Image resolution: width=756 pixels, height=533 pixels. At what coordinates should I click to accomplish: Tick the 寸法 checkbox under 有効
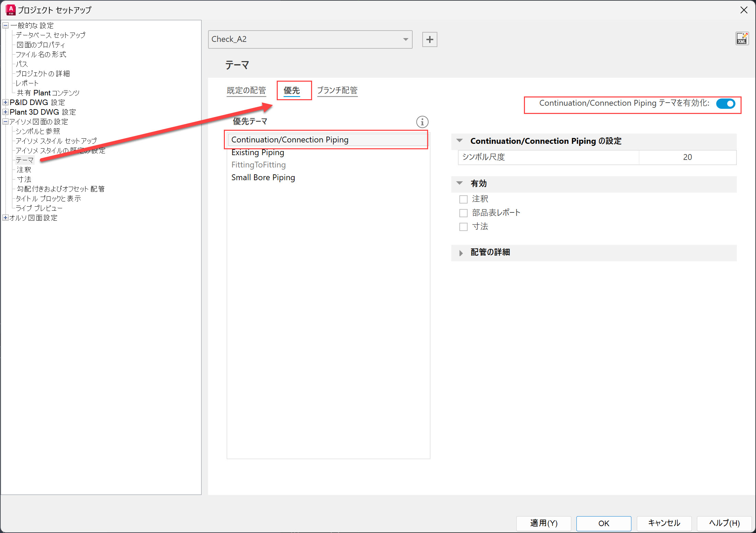[x=463, y=227]
